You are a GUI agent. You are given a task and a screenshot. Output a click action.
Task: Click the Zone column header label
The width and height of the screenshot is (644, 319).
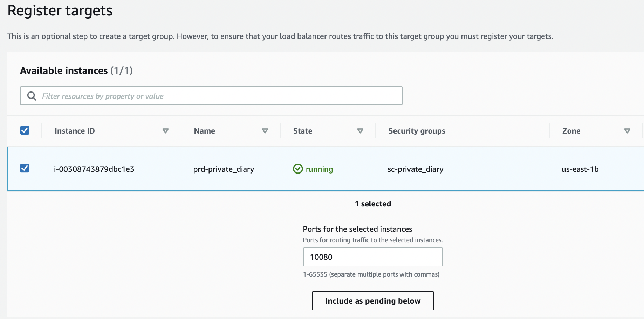coord(571,131)
